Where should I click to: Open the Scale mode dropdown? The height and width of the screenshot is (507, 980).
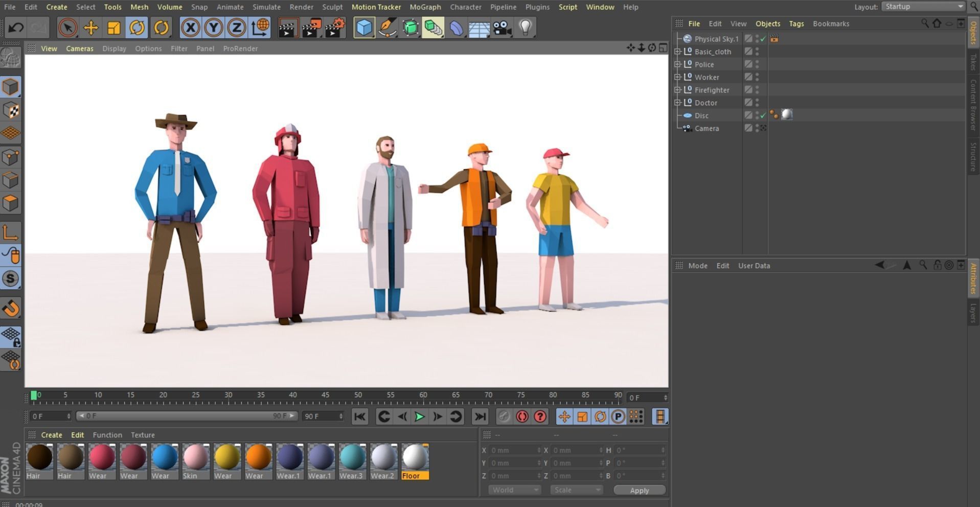[x=577, y=490]
